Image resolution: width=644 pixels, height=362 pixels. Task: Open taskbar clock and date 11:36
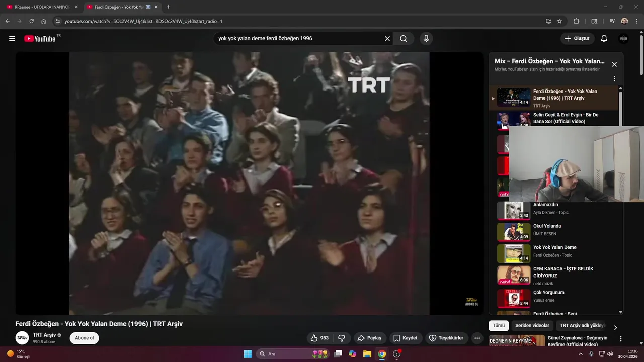point(628,354)
